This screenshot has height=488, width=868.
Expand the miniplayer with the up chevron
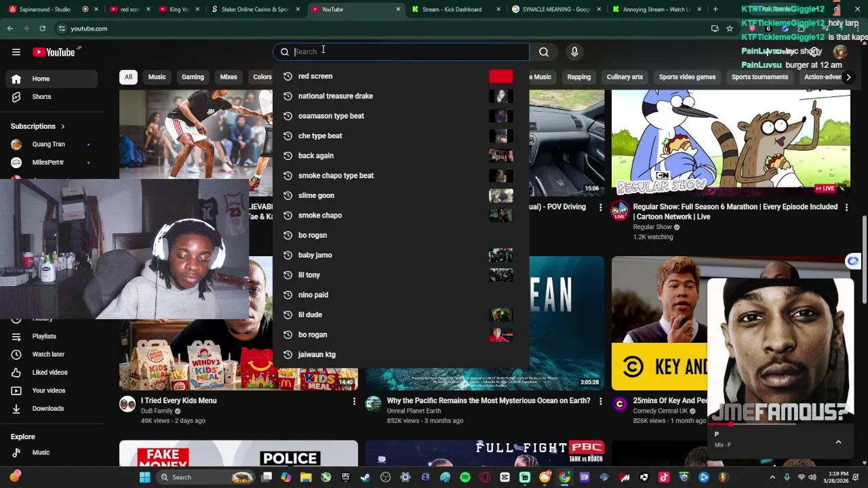(838, 442)
